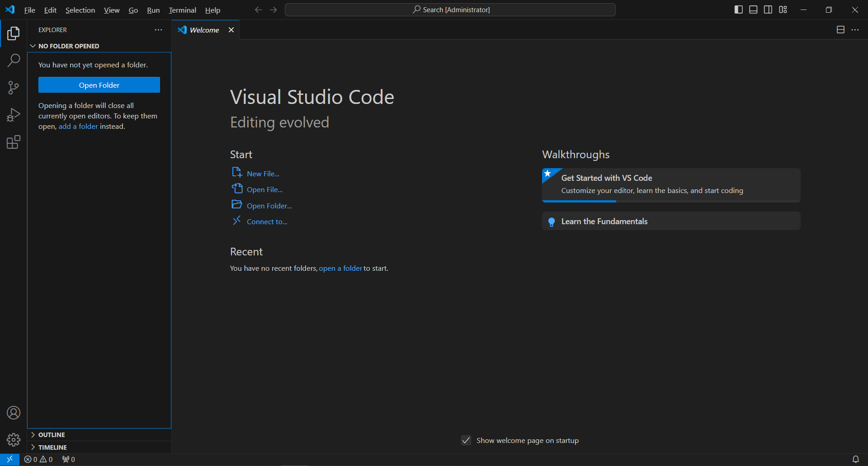Click the lightbulb icon on Learn the Fundamentals
The image size is (868, 466).
(x=552, y=222)
